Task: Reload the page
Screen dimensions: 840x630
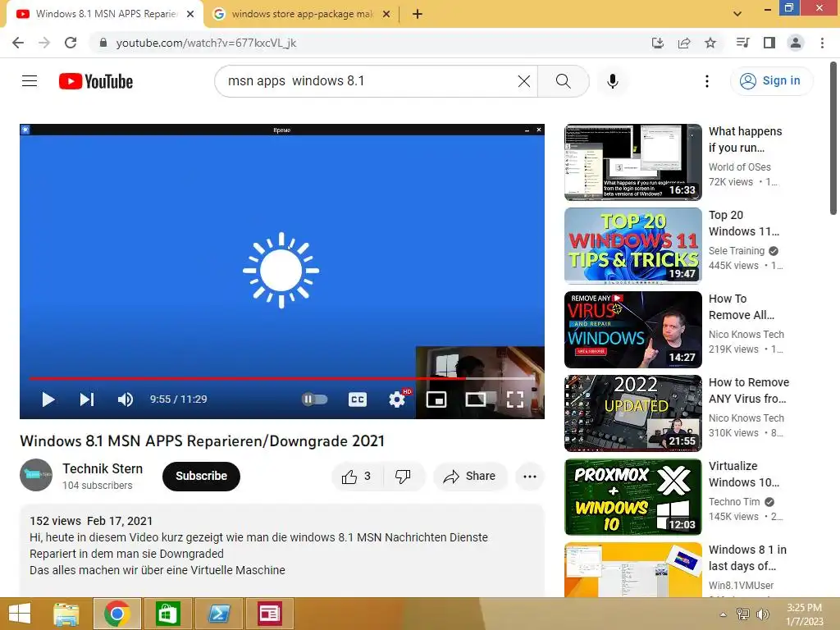Action: pyautogui.click(x=71, y=43)
